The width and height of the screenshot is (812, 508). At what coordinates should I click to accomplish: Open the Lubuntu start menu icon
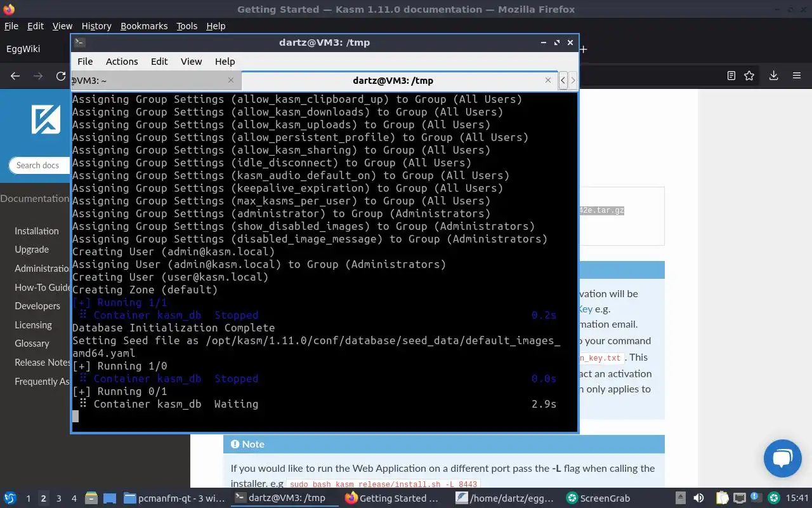(x=10, y=498)
